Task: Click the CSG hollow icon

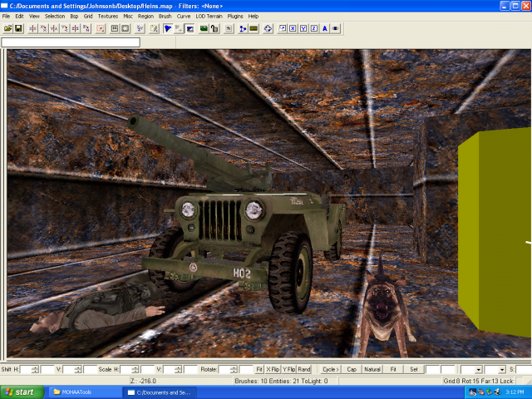Action: pos(115,28)
